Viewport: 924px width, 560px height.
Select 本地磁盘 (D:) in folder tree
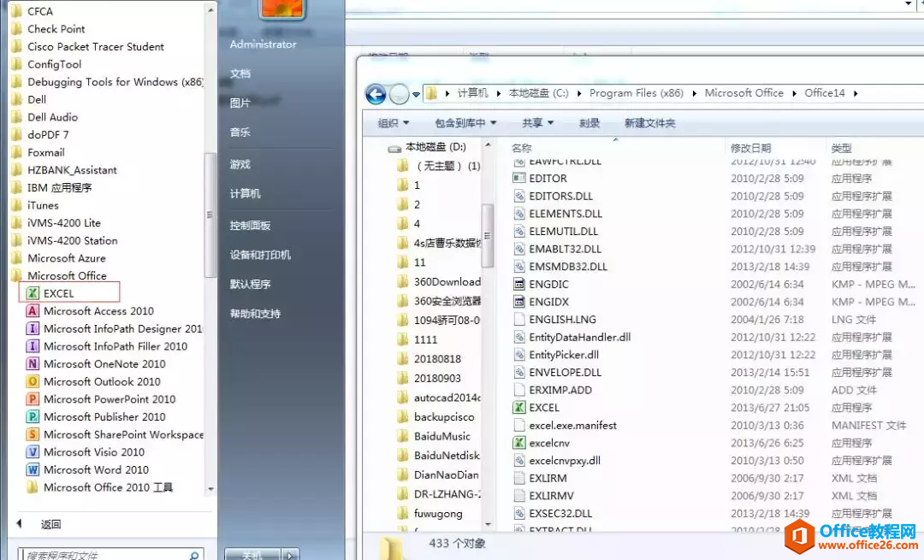[x=427, y=147]
